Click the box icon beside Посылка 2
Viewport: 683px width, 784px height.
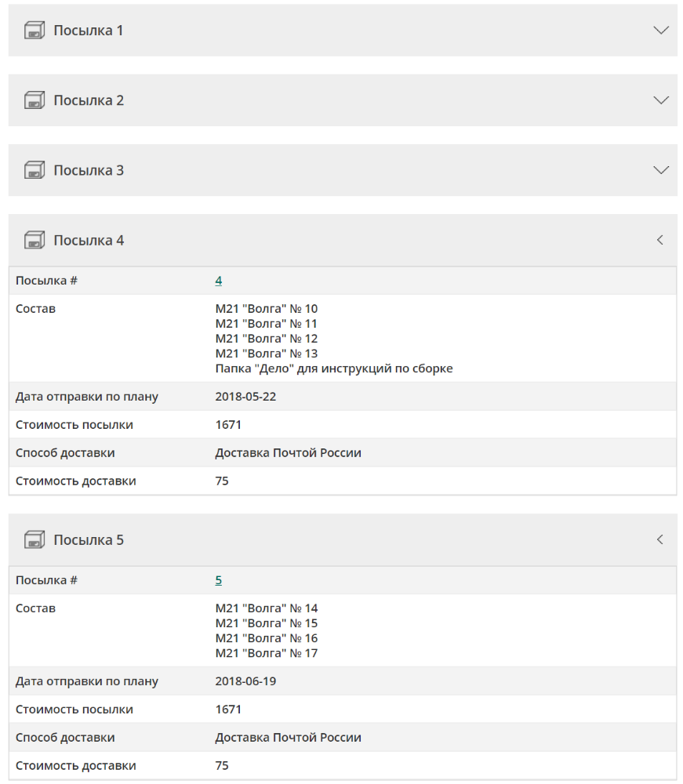coord(35,100)
